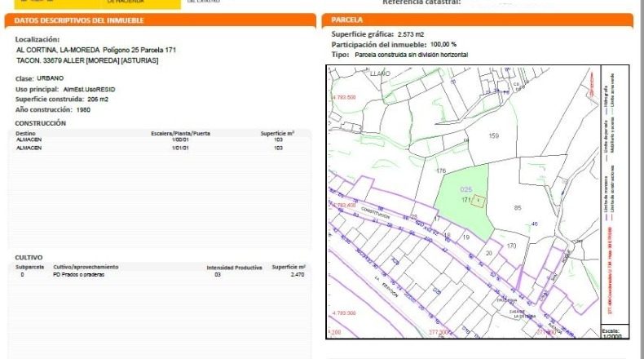
Task: Click the 4.783.300 coordinate label
Action: click(x=343, y=313)
